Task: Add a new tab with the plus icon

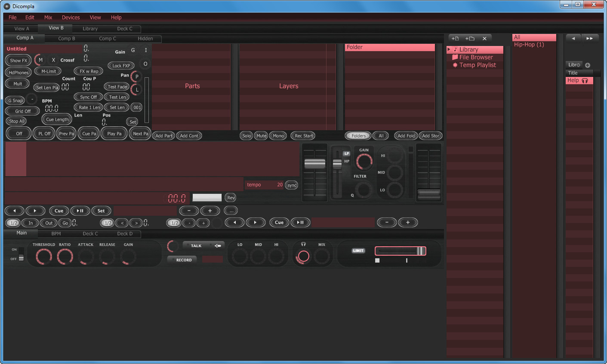Action: (x=588, y=65)
